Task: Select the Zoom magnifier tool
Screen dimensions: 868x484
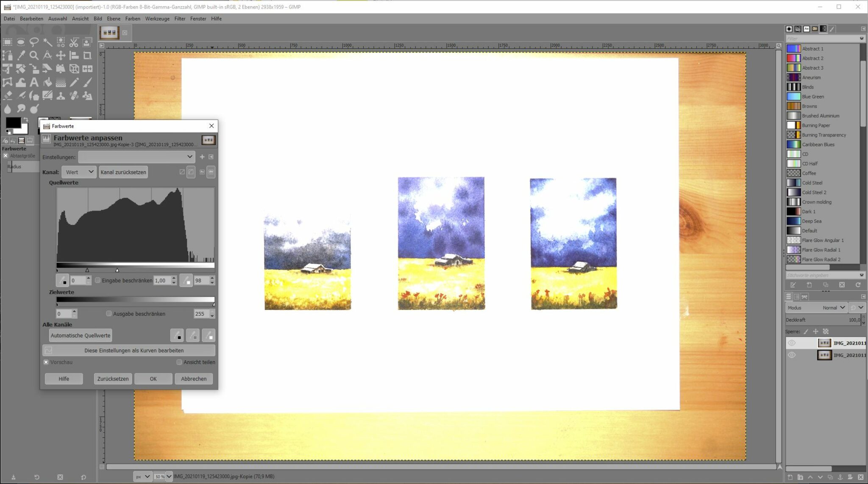Action: 34,56
